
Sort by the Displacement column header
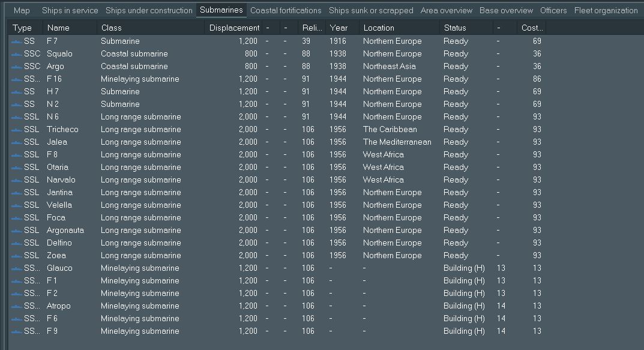point(233,28)
